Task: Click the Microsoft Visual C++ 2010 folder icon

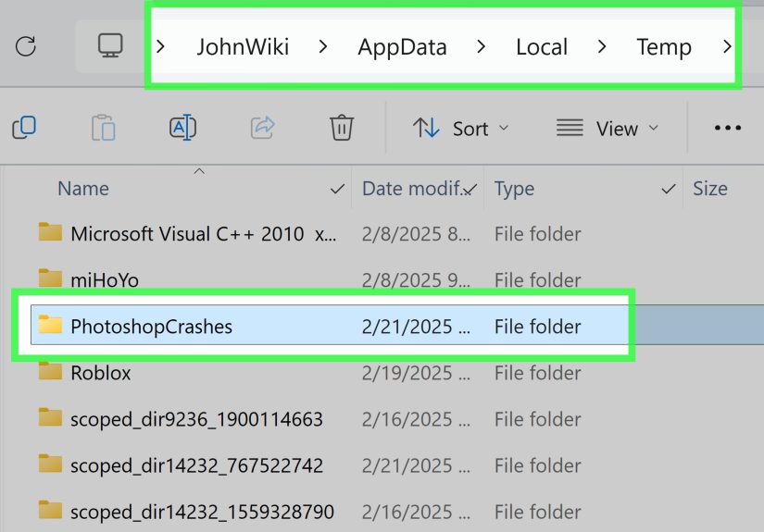Action: pos(50,231)
